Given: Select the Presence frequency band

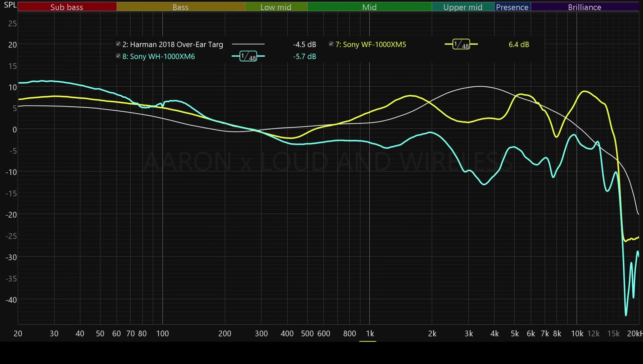Looking at the screenshot, I should click(x=512, y=7).
